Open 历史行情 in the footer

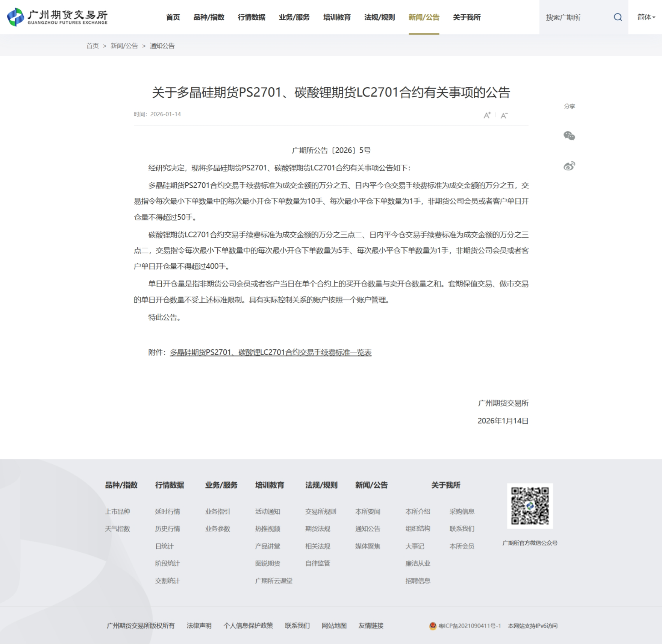click(x=167, y=529)
